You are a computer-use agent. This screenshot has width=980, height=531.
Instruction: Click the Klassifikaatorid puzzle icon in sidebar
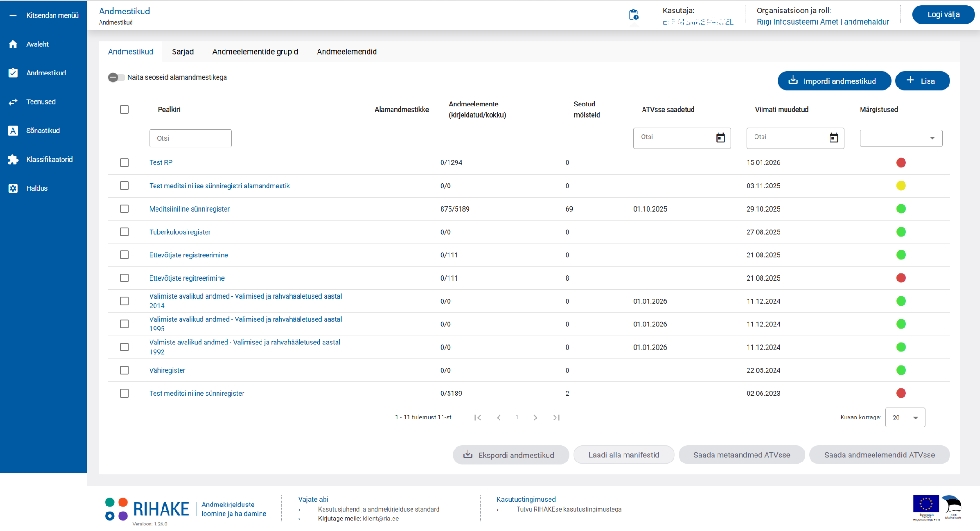[13, 160]
